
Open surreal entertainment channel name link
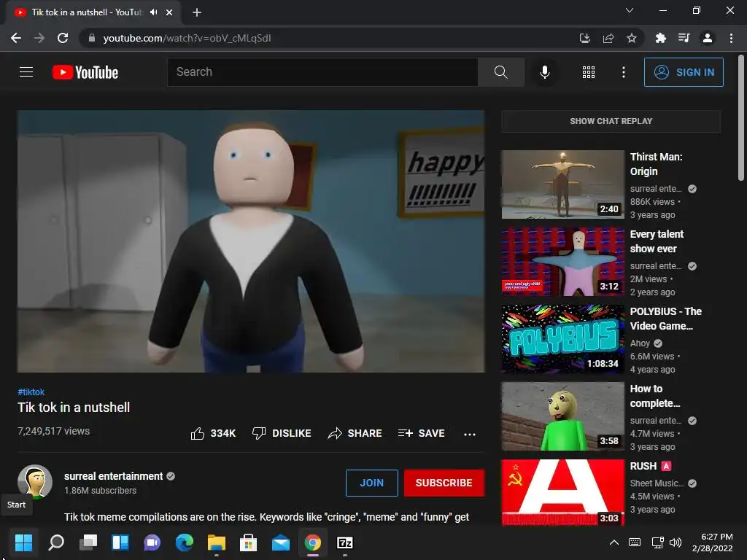point(113,476)
